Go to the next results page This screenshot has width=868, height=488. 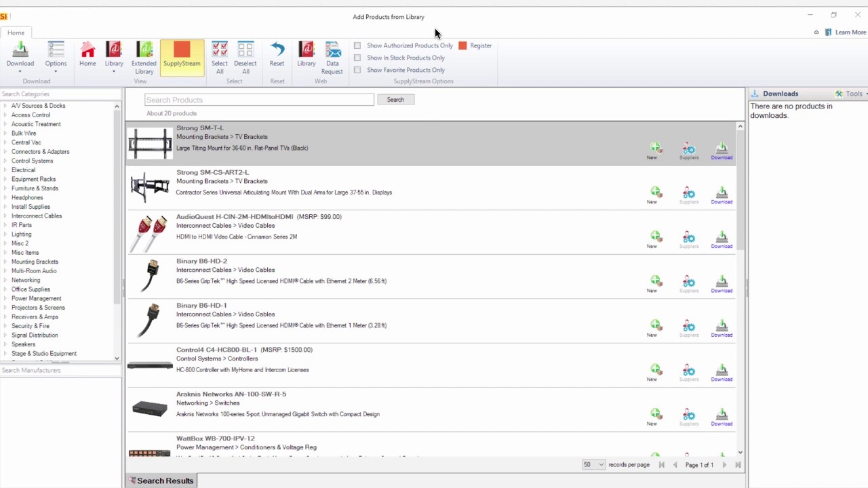coord(724,465)
